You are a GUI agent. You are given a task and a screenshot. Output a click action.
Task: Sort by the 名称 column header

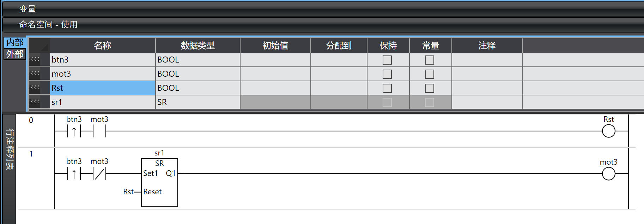102,46
